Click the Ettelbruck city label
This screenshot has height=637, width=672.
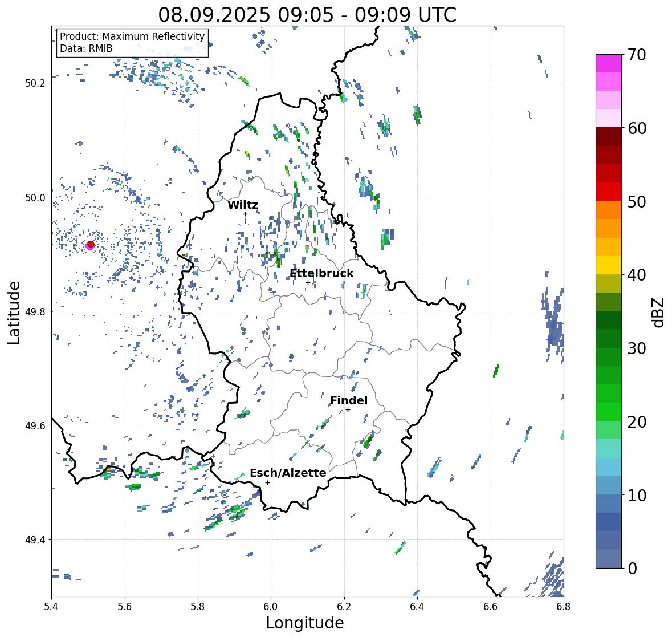tap(321, 273)
